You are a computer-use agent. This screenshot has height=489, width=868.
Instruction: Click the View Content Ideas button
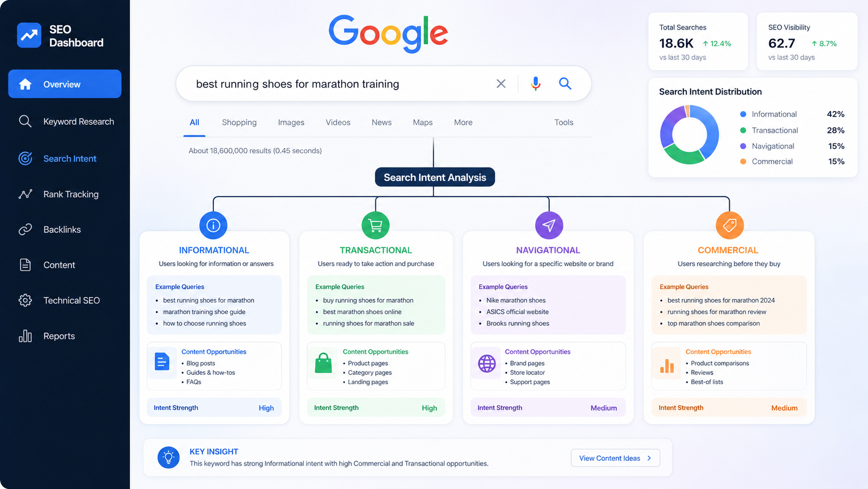click(x=615, y=458)
